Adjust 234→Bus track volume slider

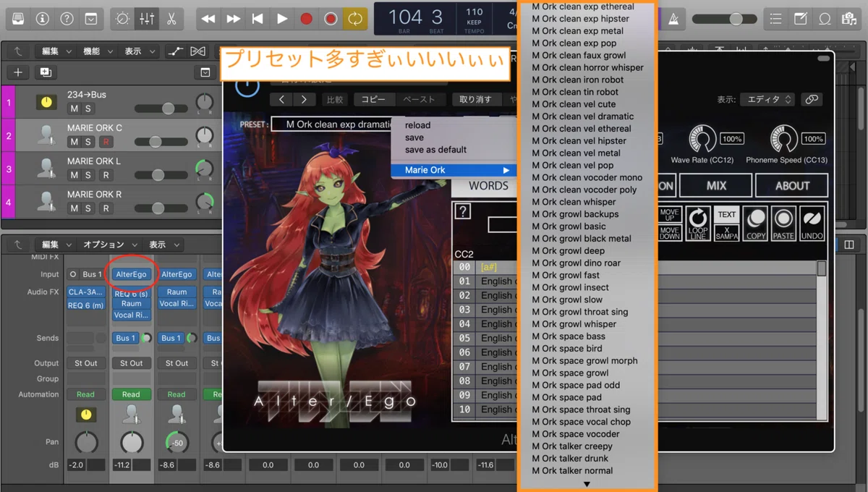(160, 109)
